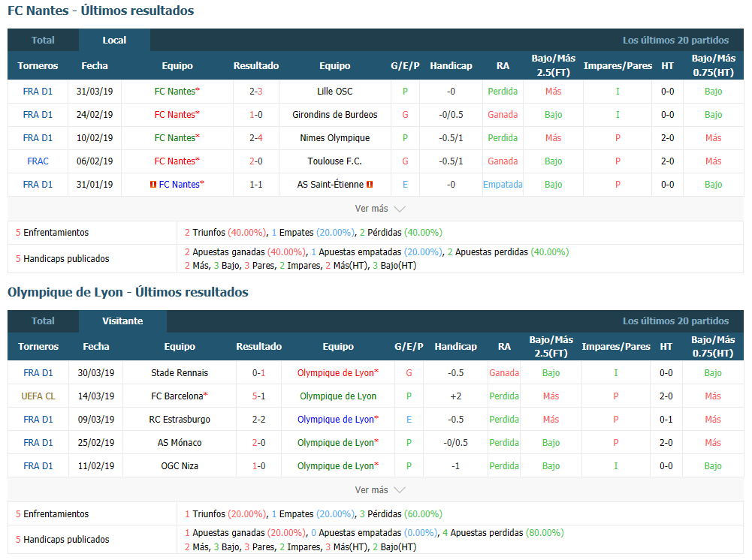Image resolution: width=752 pixels, height=560 pixels.
Task: Open Girondins de Burdeos team link
Action: pyautogui.click(x=335, y=115)
